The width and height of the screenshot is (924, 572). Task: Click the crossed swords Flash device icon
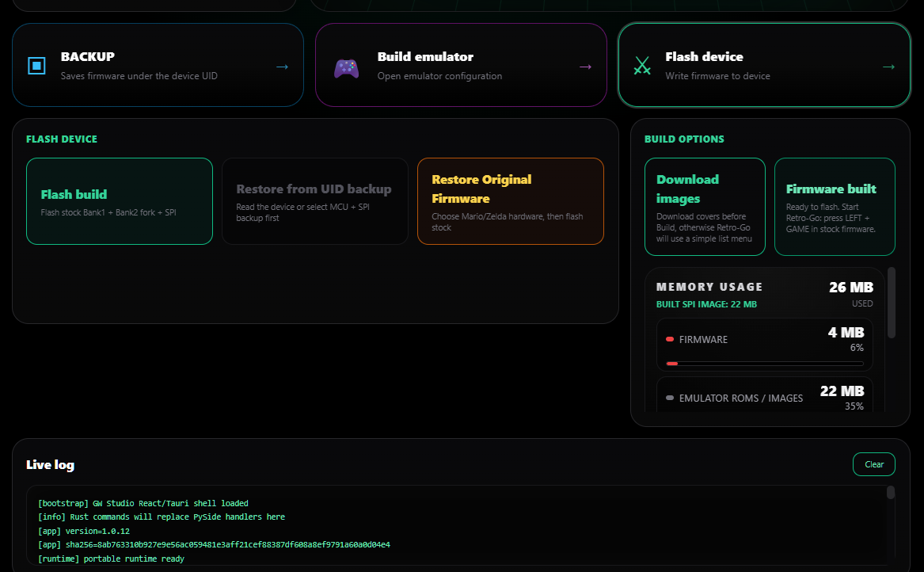point(641,66)
